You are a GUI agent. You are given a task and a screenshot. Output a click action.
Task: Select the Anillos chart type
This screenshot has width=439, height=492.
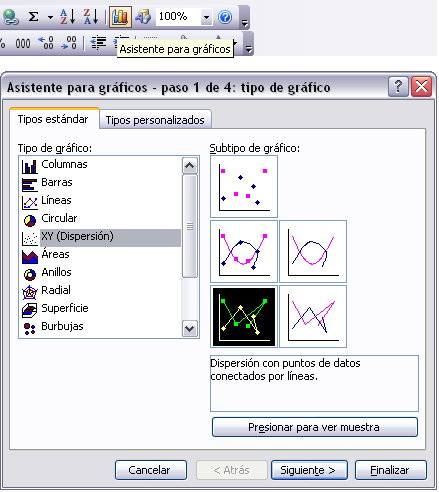click(x=100, y=272)
